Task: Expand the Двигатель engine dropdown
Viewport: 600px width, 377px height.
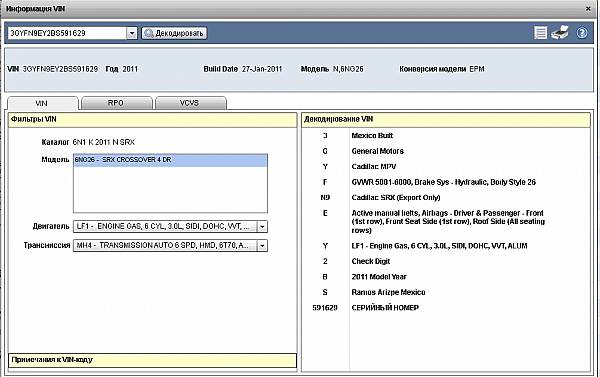Action: click(x=262, y=227)
